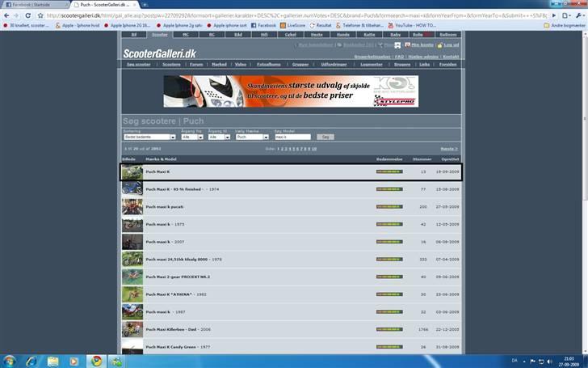Open the Facebook bookmark in bookmarks bar
Screen dimensions: 588x368
264,25
